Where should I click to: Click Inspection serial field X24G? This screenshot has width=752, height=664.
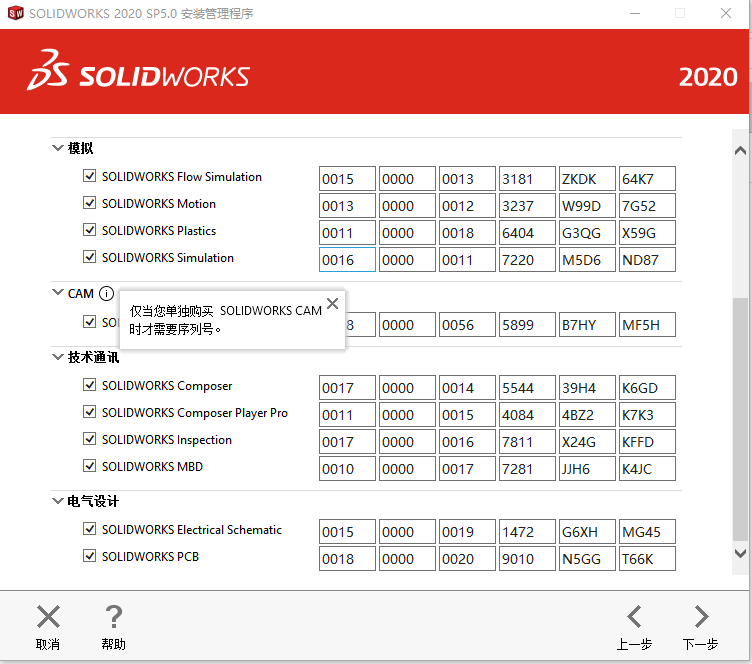pos(588,442)
